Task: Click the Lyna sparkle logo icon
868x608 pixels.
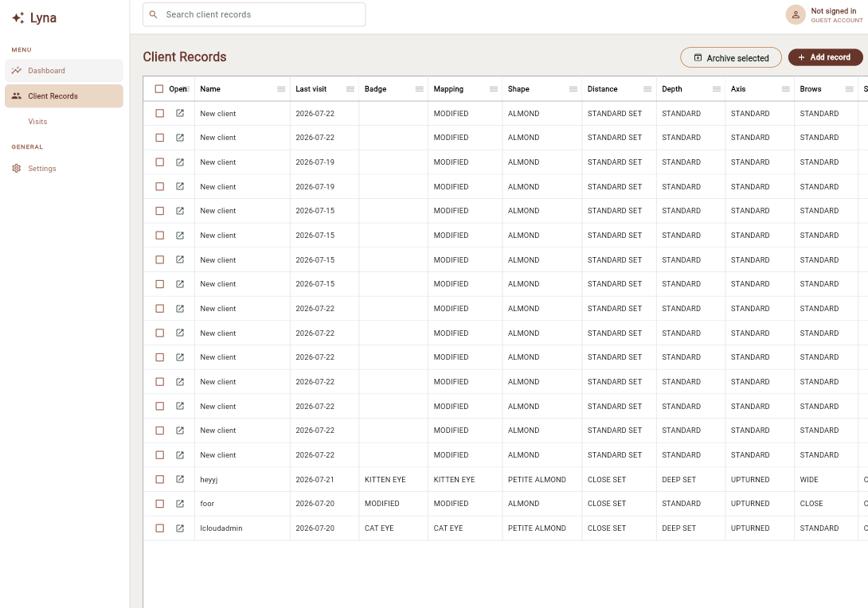Action: pyautogui.click(x=18, y=18)
